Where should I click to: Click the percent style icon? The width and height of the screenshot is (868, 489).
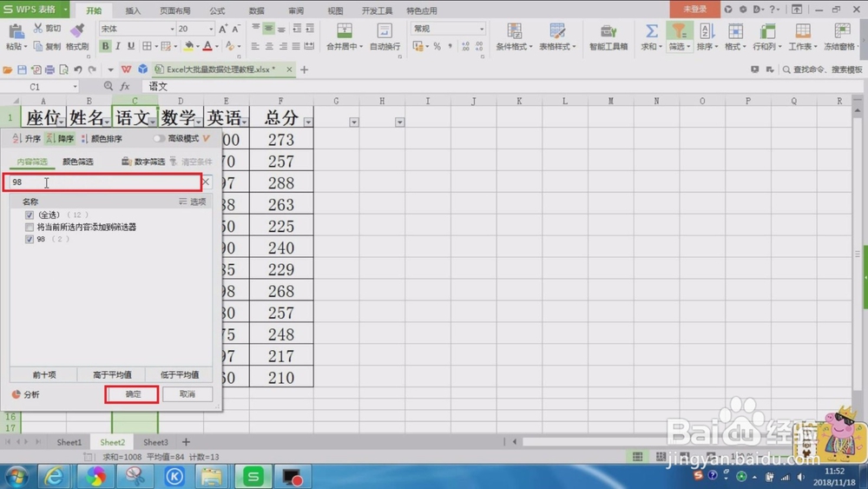(437, 47)
